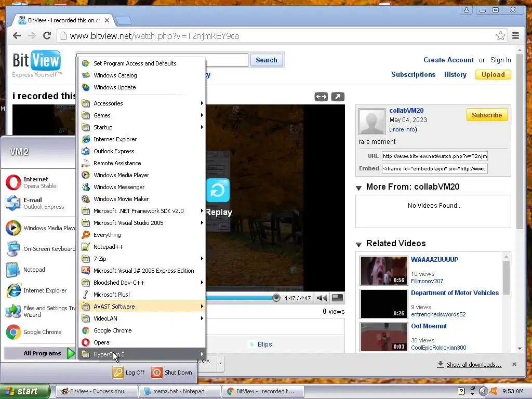Click Replay on the video player

218,198
